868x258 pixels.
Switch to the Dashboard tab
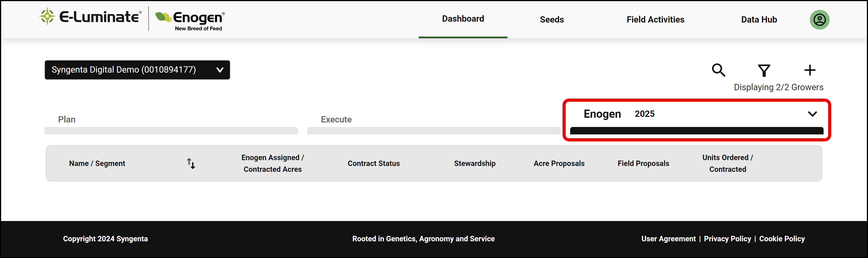[463, 19]
